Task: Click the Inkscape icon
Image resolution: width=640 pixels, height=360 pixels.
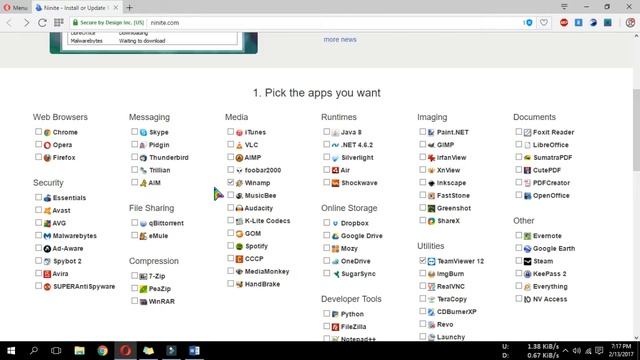Action: click(x=431, y=183)
